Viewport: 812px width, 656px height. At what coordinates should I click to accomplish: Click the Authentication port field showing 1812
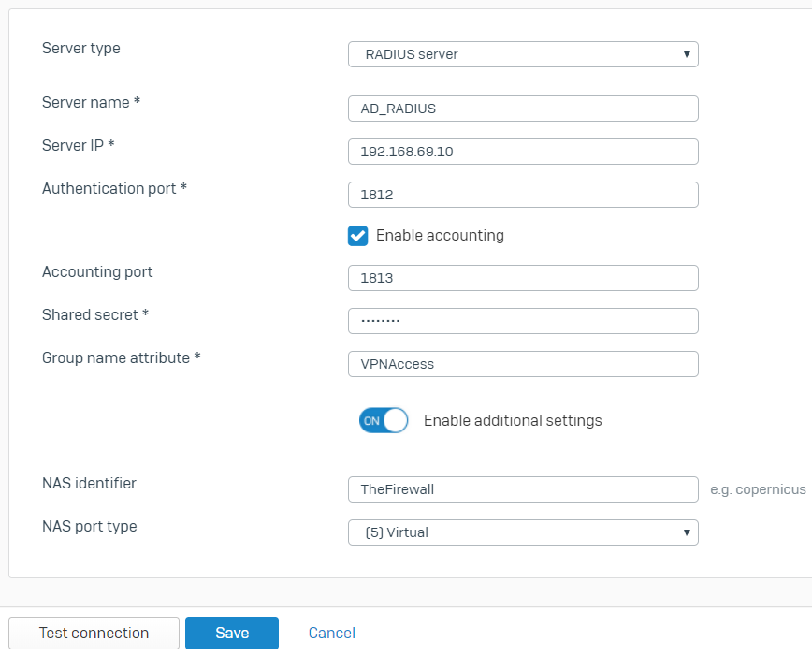tap(522, 195)
